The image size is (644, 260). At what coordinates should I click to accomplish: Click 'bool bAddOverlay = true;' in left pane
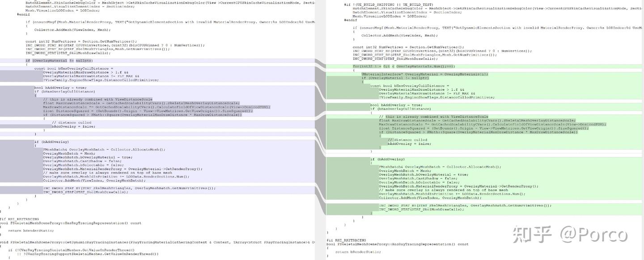coord(60,88)
